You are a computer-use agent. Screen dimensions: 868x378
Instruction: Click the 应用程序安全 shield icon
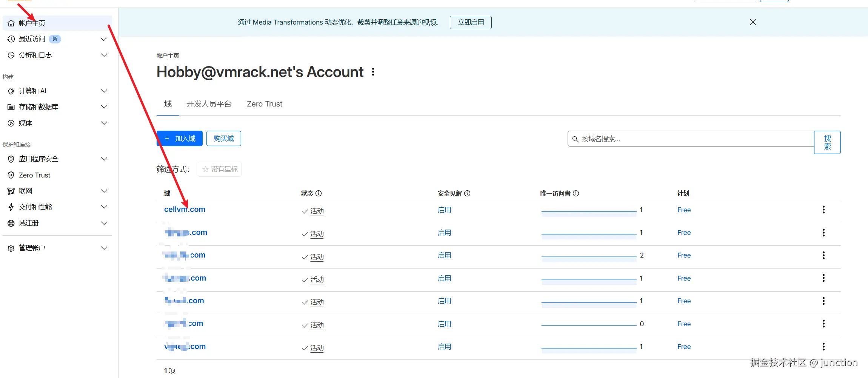pos(11,159)
